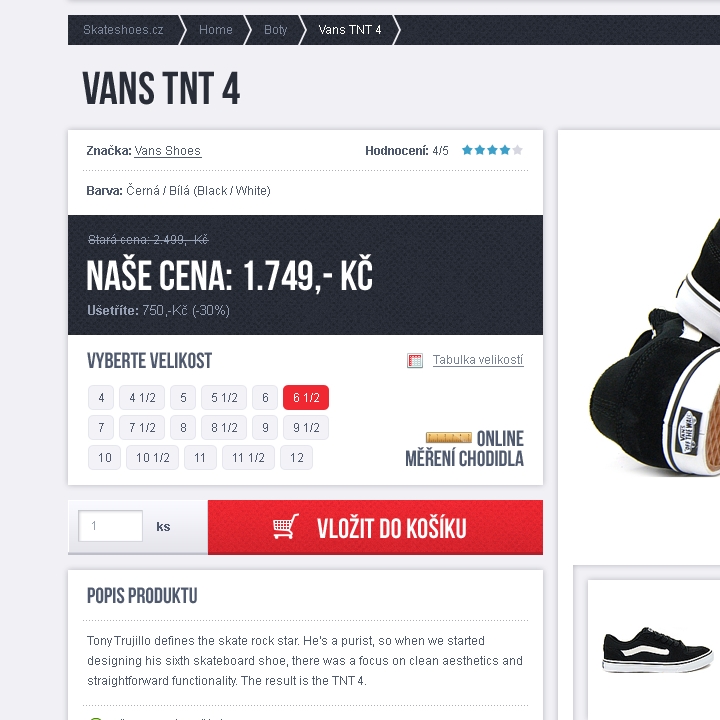Go to Home in breadcrumb
The height and width of the screenshot is (720, 720).
point(215,30)
